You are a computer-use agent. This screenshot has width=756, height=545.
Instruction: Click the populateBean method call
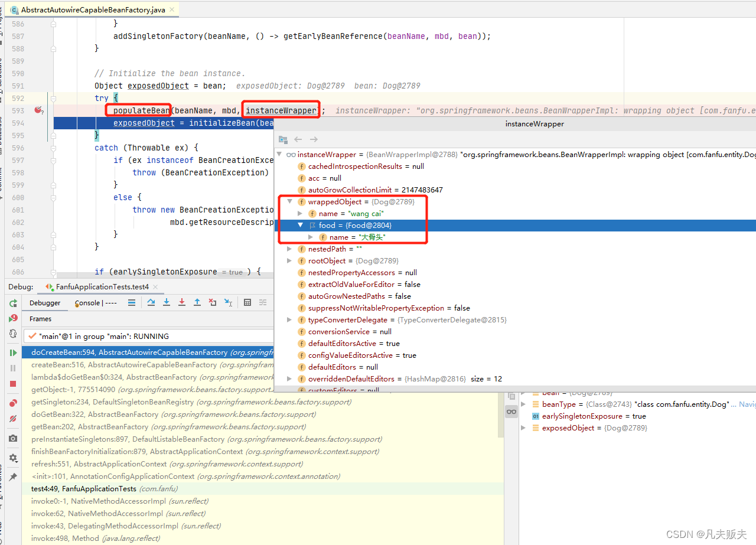[x=142, y=110]
